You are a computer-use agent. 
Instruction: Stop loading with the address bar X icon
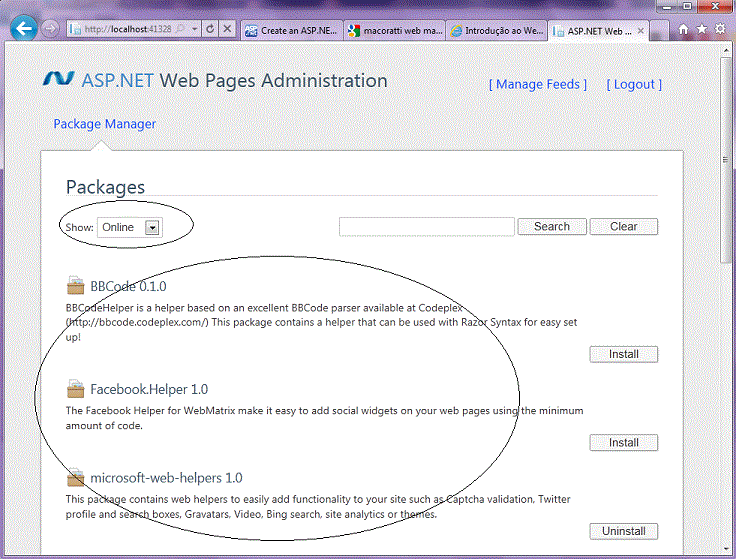click(x=227, y=29)
